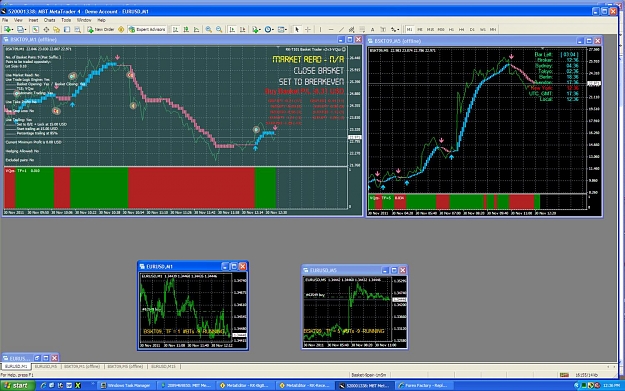The image size is (625, 391).
Task: Toggle the Navigator folder-star icon
Action: 56,29
